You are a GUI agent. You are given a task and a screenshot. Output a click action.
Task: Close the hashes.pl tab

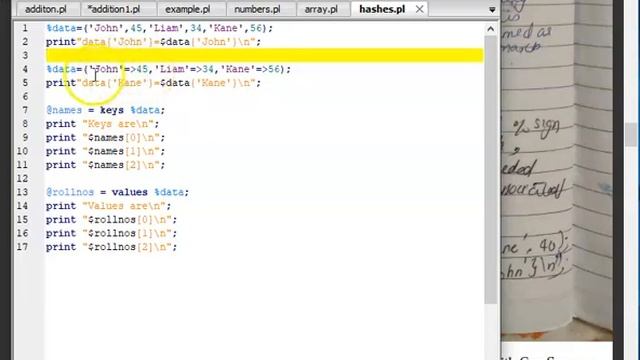click(419, 9)
